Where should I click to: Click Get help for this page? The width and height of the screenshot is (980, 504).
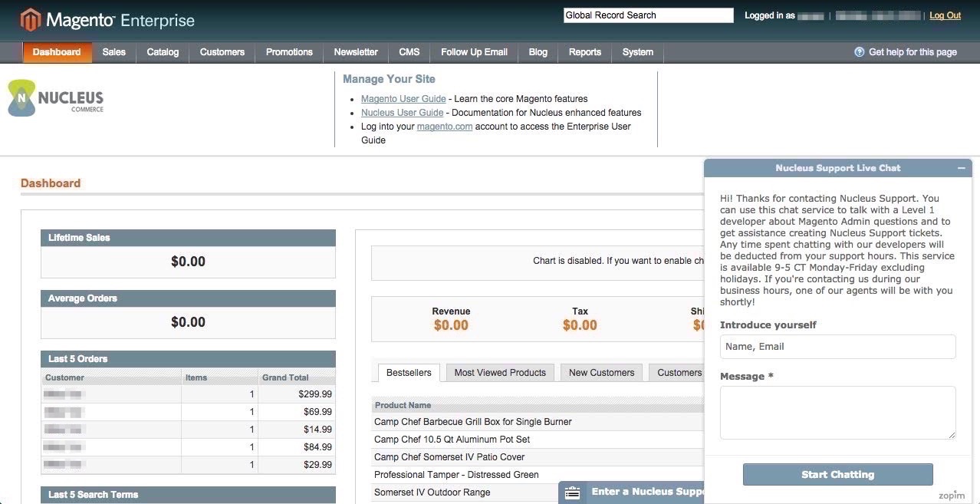(x=913, y=52)
